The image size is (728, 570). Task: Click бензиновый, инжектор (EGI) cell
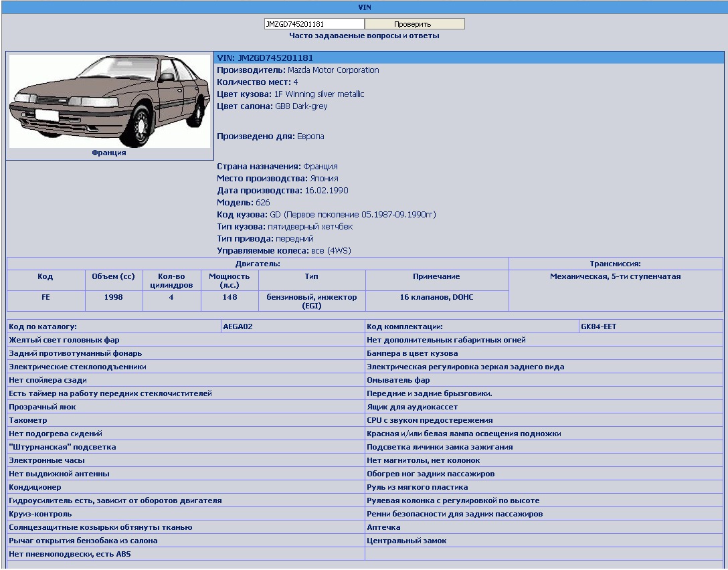tap(312, 301)
